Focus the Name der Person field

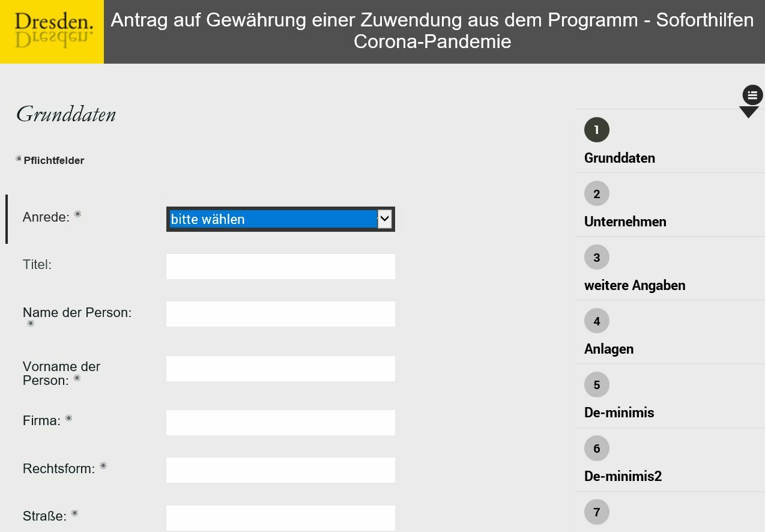(x=280, y=314)
